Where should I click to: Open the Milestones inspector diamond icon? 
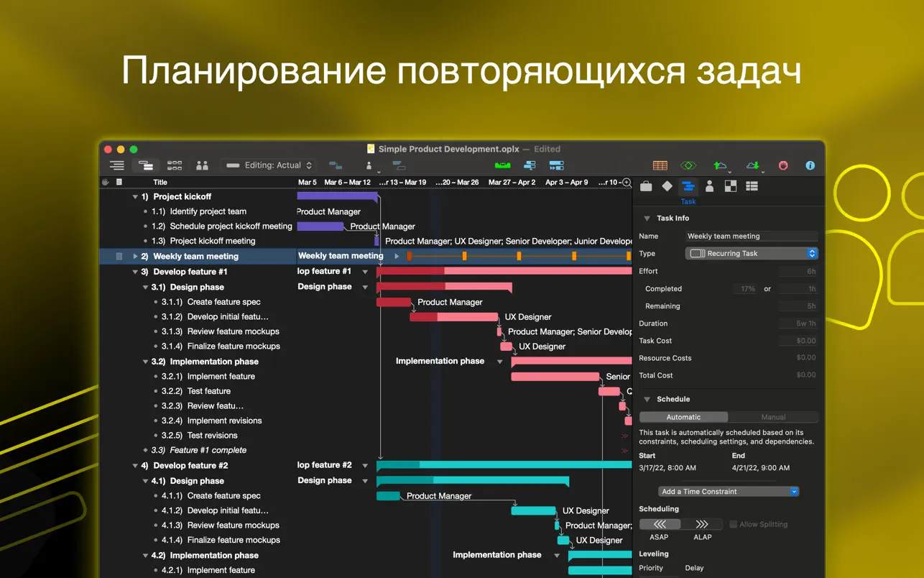[667, 187]
